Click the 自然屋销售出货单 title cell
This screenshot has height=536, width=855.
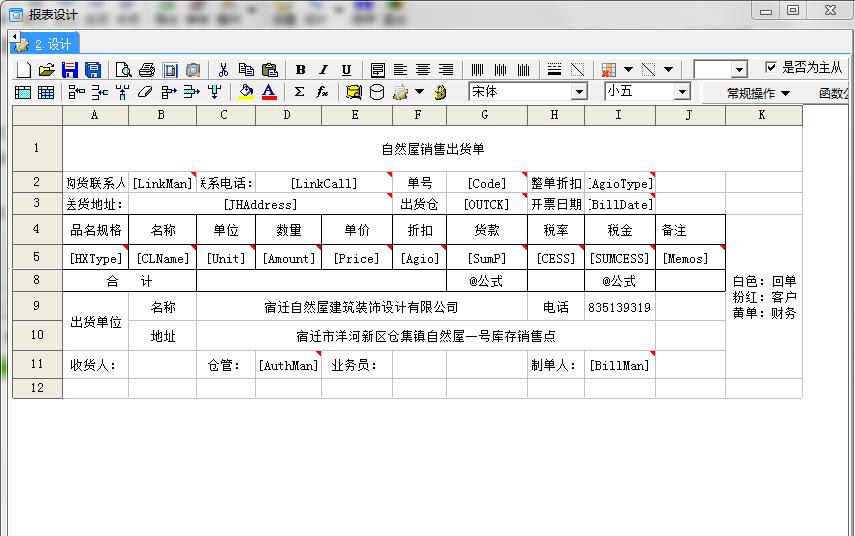432,149
